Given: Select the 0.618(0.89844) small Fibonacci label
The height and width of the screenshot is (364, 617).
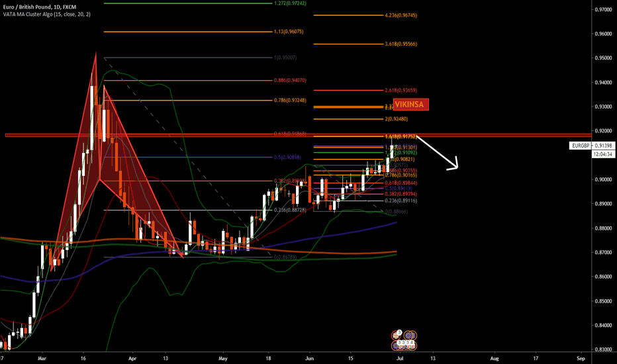Looking at the screenshot, I should click(x=401, y=183).
